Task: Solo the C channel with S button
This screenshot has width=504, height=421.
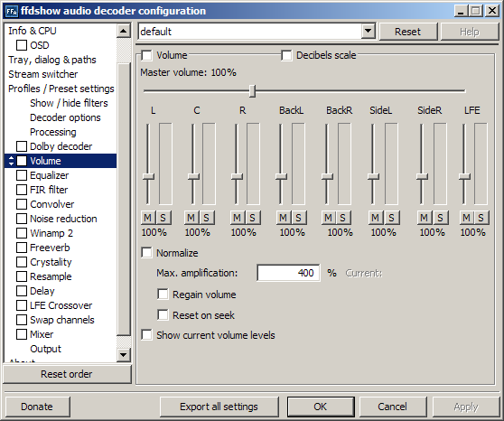Action: coord(206,218)
